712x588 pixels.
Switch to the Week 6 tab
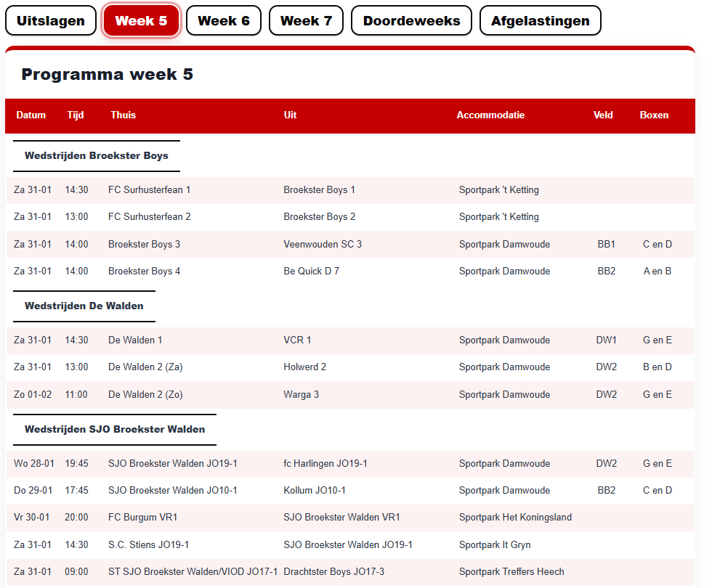[223, 20]
